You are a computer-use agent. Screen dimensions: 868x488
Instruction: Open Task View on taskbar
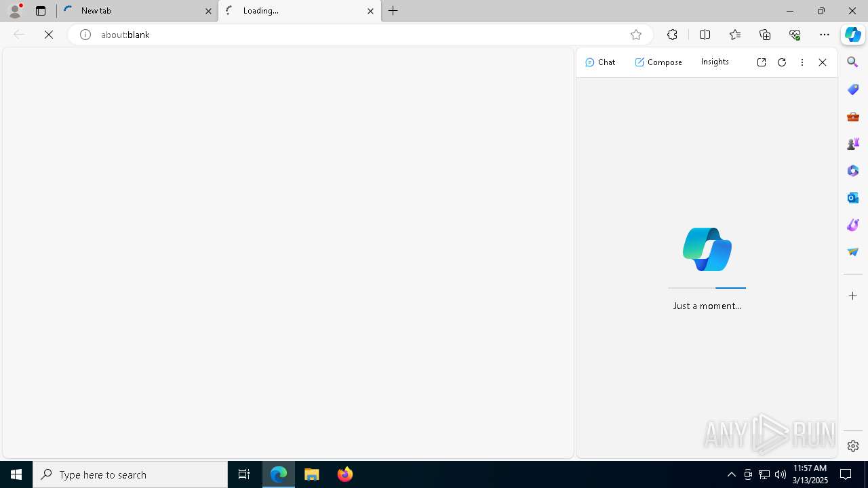[x=244, y=474]
